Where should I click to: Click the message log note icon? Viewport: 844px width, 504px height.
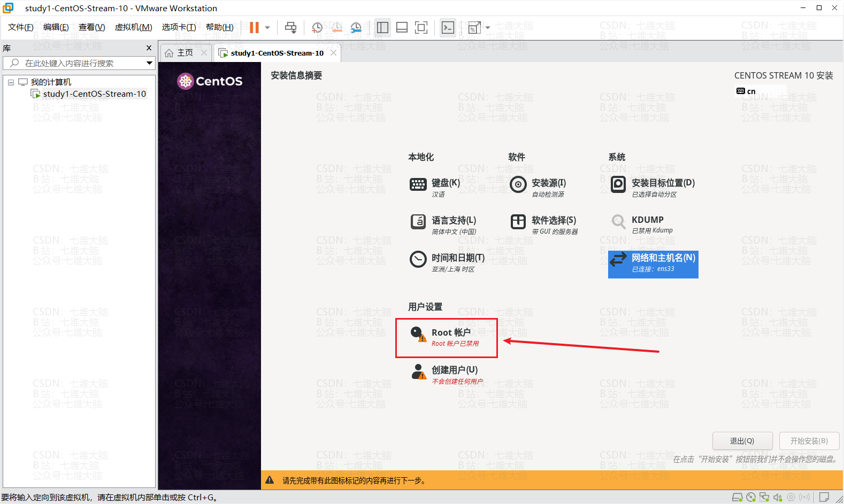pos(824,497)
